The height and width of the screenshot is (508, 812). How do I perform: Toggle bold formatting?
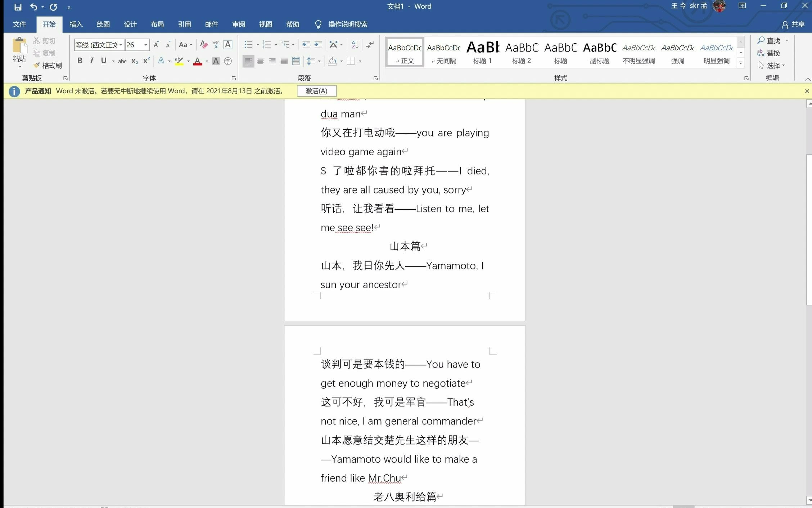tap(80, 61)
